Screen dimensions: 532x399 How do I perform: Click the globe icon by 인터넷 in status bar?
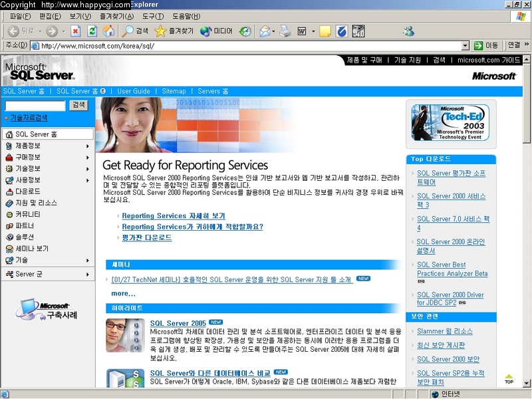[x=435, y=394]
